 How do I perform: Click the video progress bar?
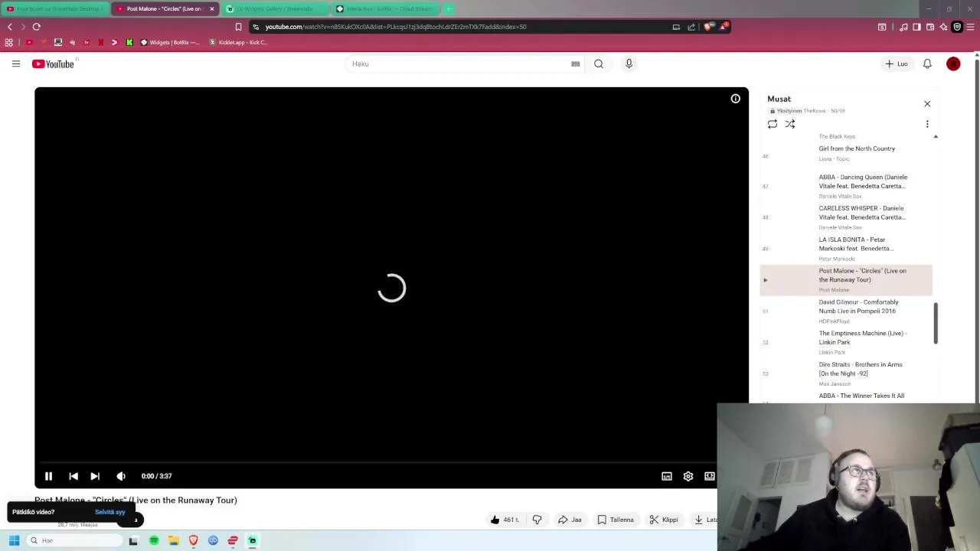pyautogui.click(x=380, y=462)
